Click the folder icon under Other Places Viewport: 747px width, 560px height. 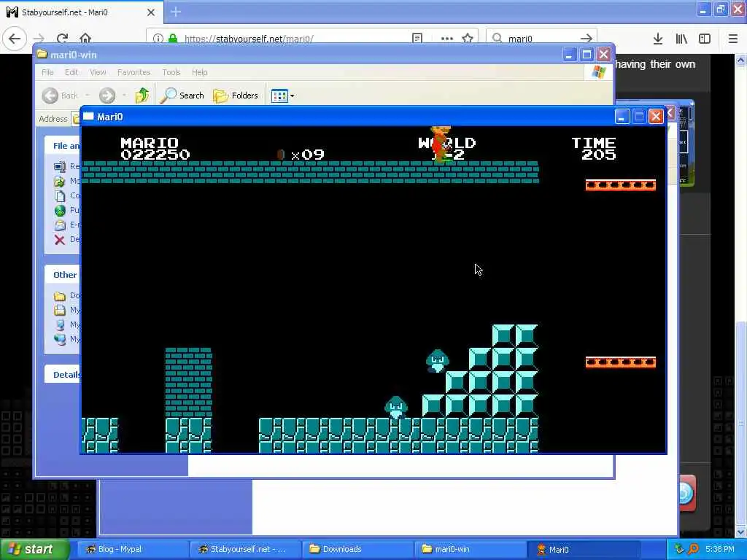(60, 296)
